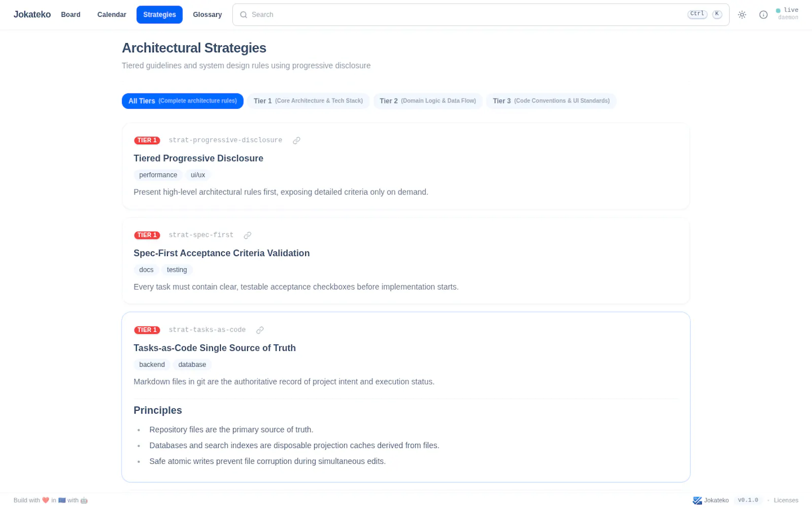The height and width of the screenshot is (508, 812).
Task: Expand Tiered Progressive Disclosure card title
Action: 198,158
